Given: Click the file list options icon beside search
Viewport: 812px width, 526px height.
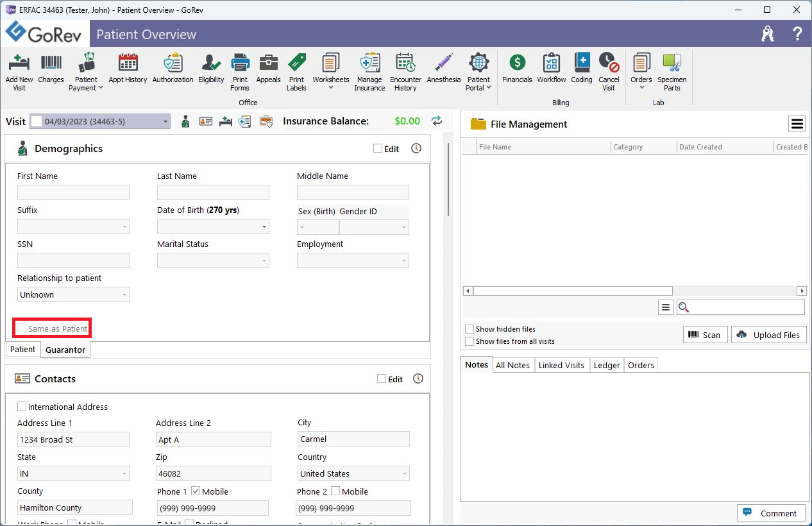Looking at the screenshot, I should pyautogui.click(x=665, y=308).
